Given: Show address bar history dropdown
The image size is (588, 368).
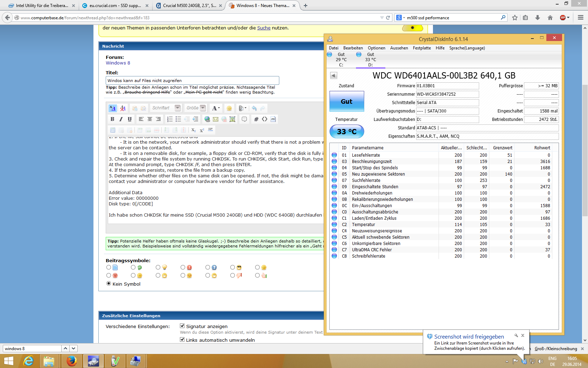Looking at the screenshot, I should pyautogui.click(x=382, y=18).
